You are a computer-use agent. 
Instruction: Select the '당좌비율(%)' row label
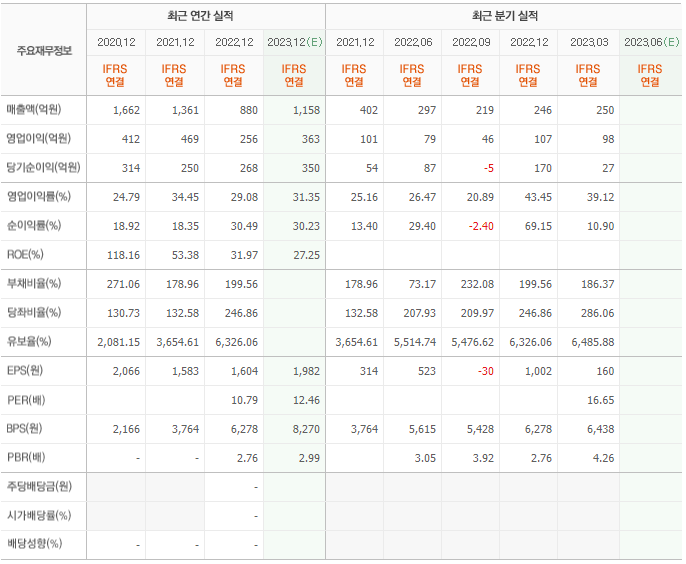tap(34, 312)
